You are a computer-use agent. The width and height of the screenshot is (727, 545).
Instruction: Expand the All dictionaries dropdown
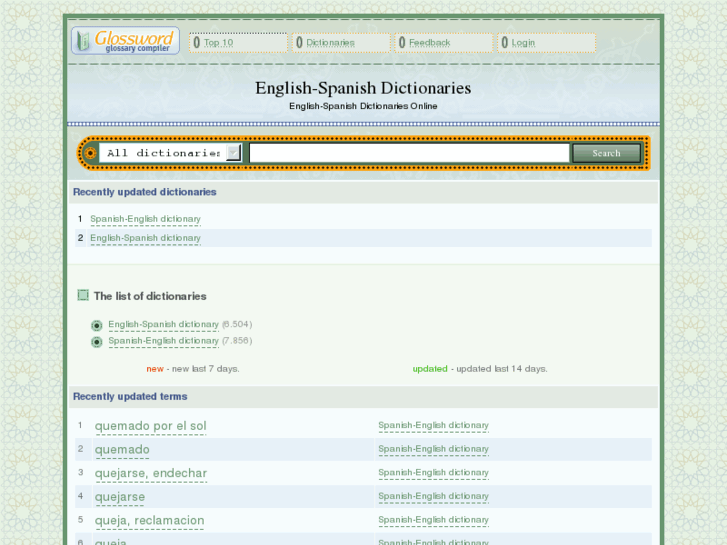170,153
